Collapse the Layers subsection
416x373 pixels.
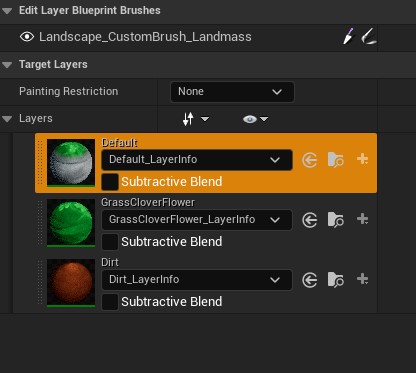(x=7, y=119)
